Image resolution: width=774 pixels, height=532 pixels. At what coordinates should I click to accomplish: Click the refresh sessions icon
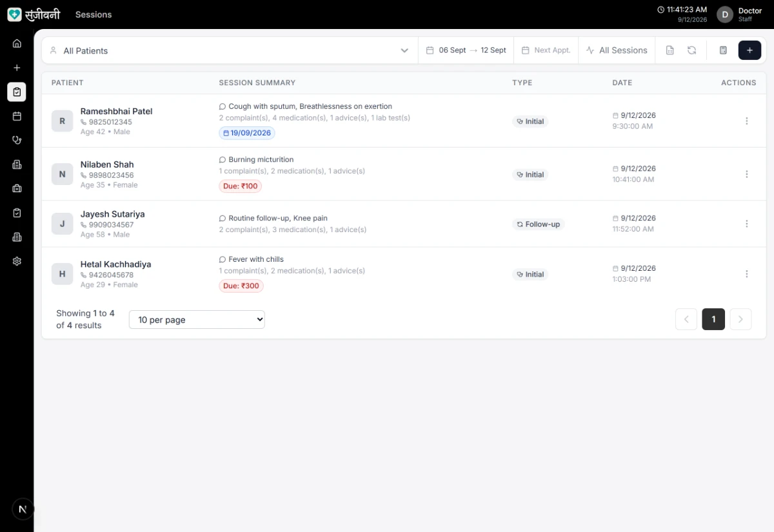point(691,50)
